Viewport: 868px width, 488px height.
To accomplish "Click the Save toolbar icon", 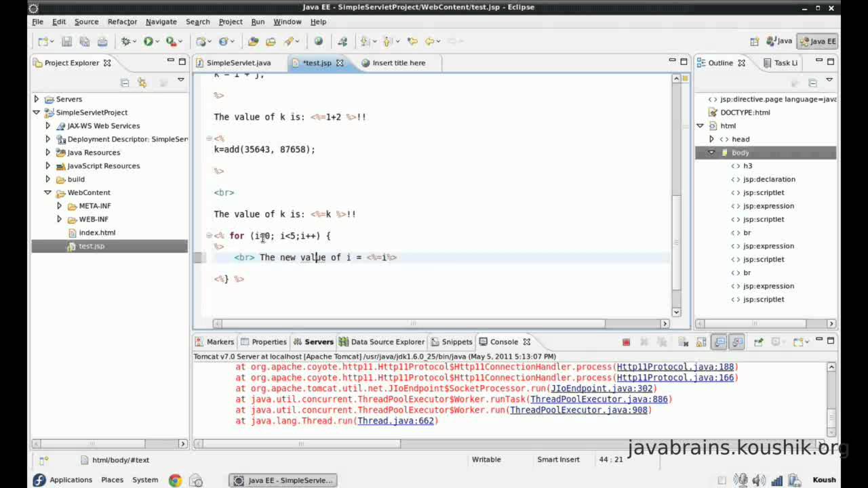I will point(66,41).
